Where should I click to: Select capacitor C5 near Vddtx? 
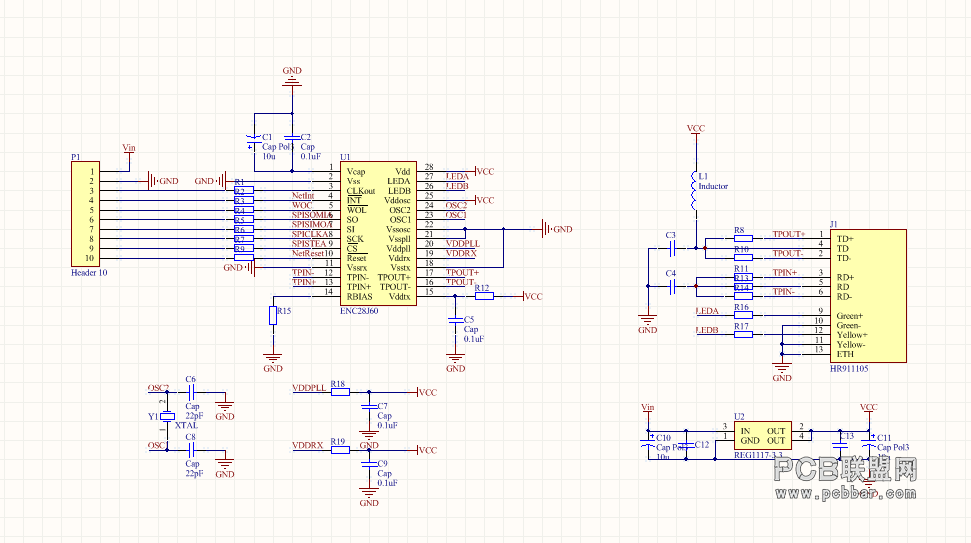pyautogui.click(x=455, y=320)
